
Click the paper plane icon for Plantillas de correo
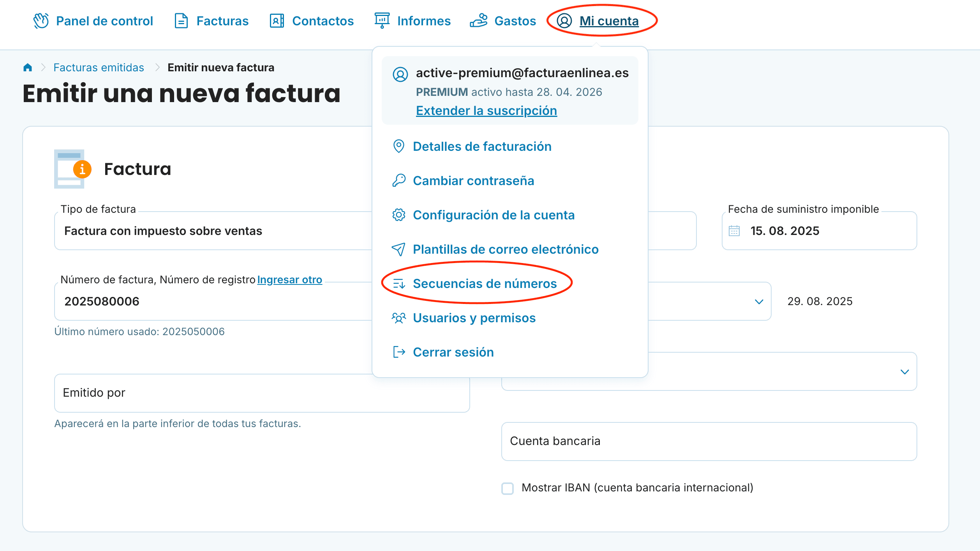pyautogui.click(x=398, y=249)
